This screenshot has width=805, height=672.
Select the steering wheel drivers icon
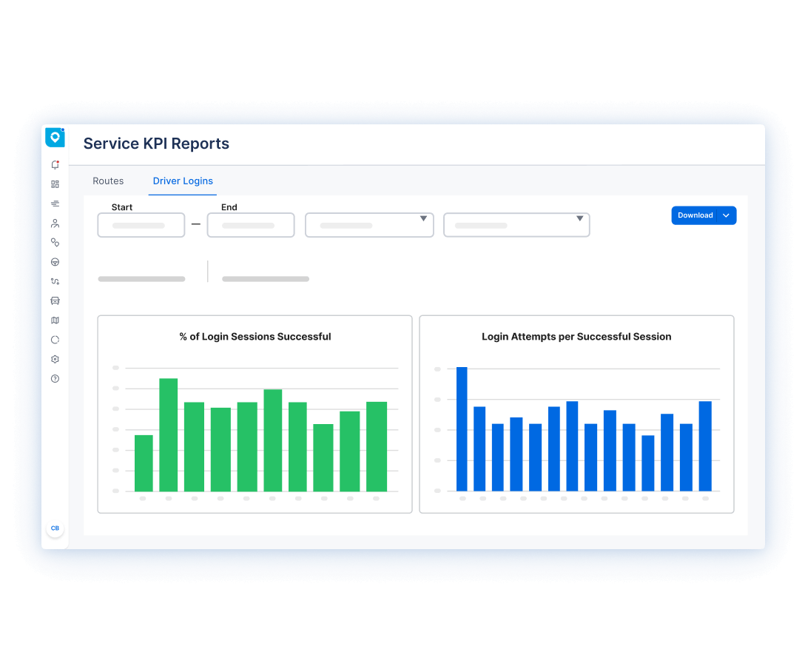(55, 262)
